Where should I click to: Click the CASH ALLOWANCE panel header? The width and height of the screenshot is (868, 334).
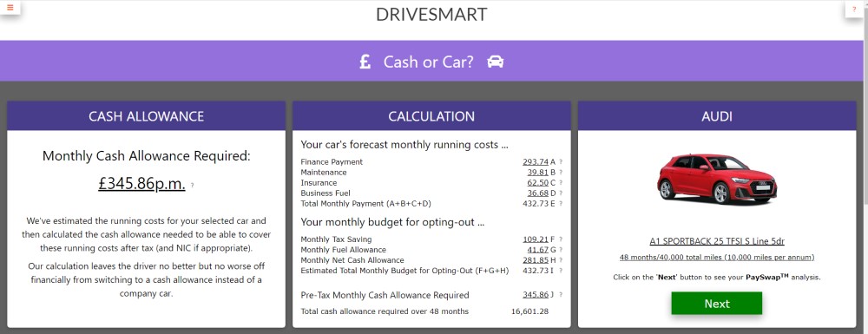tap(146, 116)
